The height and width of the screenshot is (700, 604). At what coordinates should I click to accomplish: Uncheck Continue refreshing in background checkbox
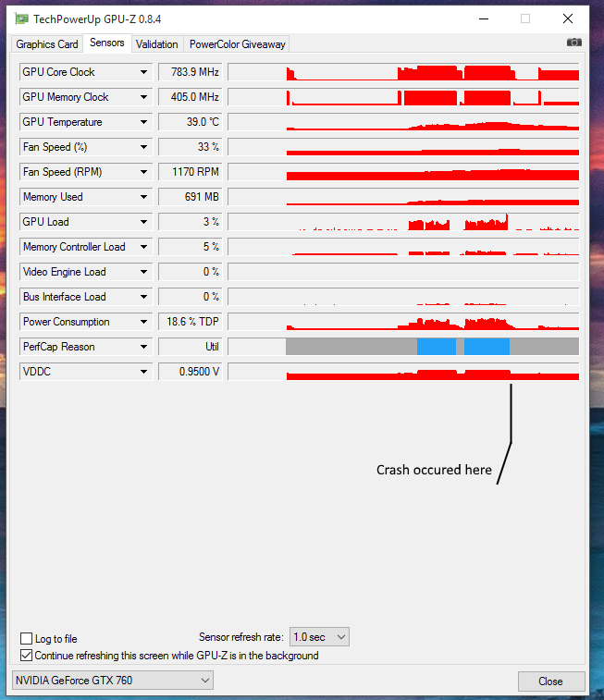(26, 656)
